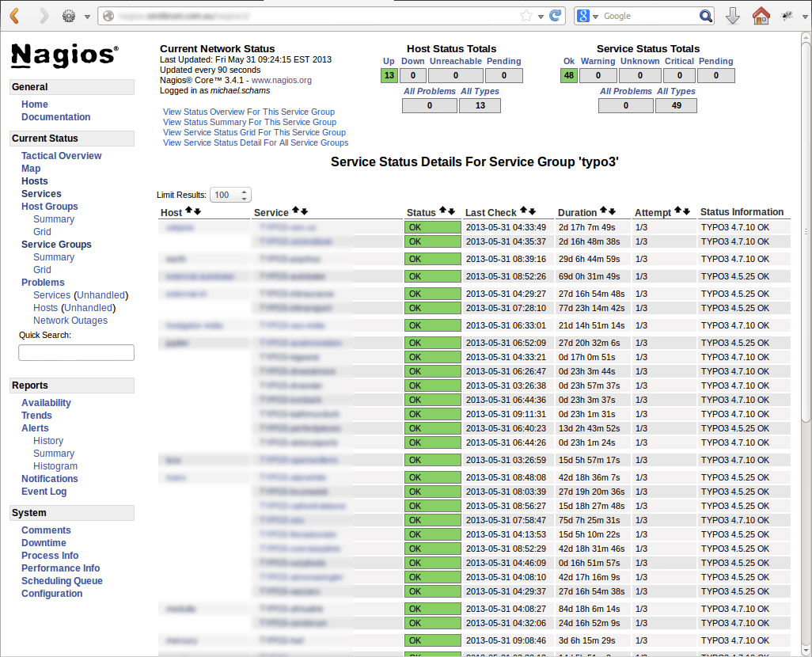Click the browser tools wrench icon

[787, 15]
